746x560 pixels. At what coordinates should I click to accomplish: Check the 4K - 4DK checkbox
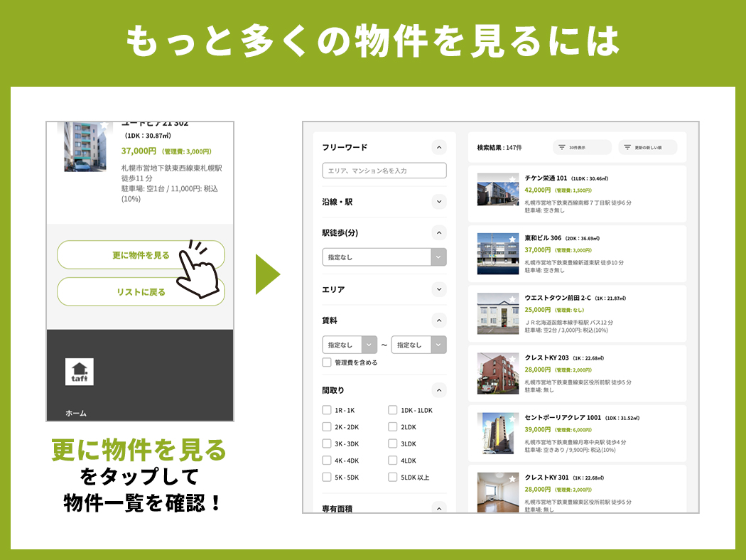pyautogui.click(x=327, y=460)
